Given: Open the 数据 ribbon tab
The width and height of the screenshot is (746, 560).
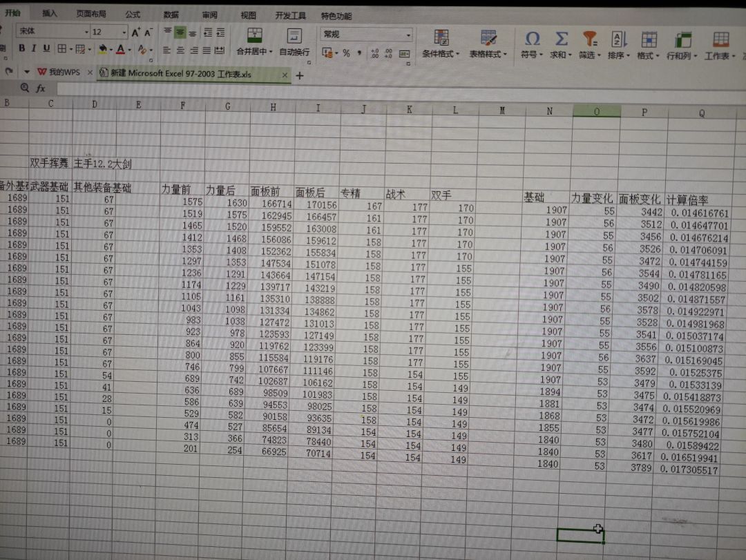Looking at the screenshot, I should click(x=171, y=15).
